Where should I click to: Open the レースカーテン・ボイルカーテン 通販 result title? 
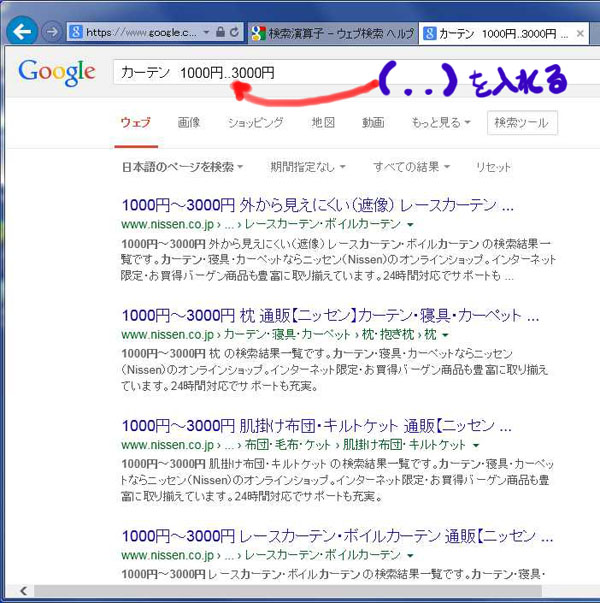point(337,536)
